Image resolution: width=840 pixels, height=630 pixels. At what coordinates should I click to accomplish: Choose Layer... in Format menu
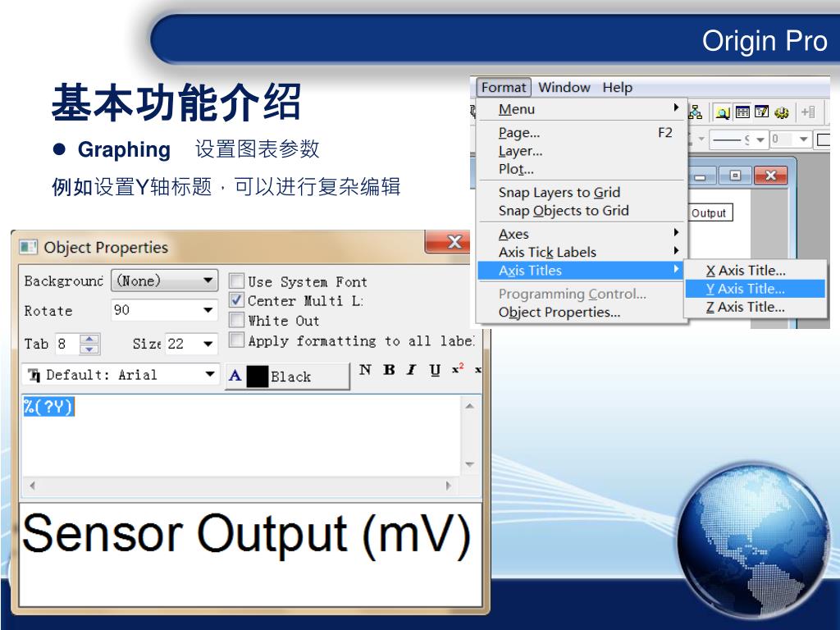coord(582,151)
